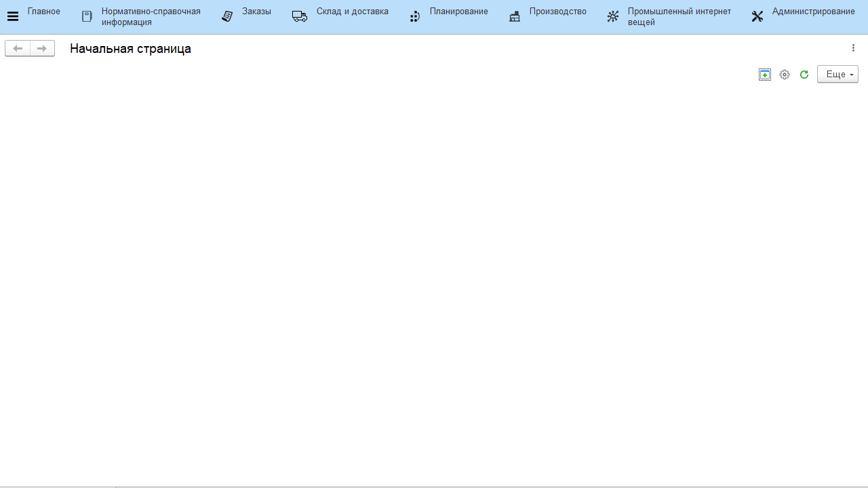
Task: Click the green plus add-widget icon
Action: click(764, 75)
